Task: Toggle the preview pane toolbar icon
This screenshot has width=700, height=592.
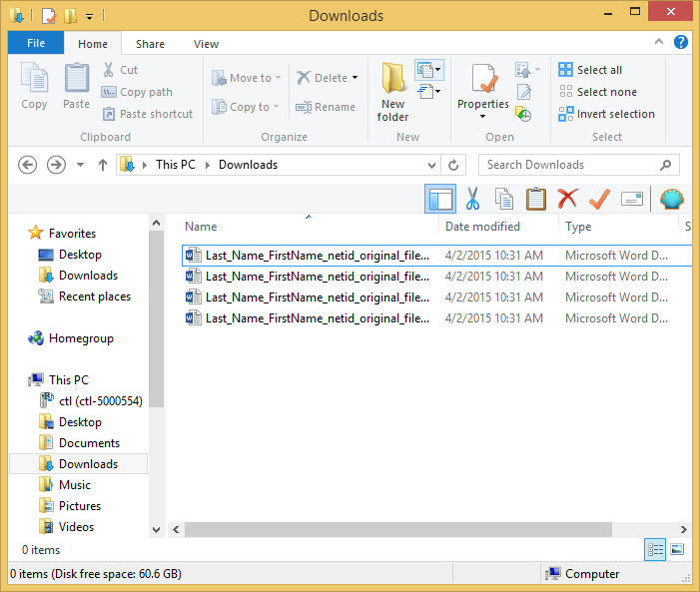Action: (x=440, y=199)
